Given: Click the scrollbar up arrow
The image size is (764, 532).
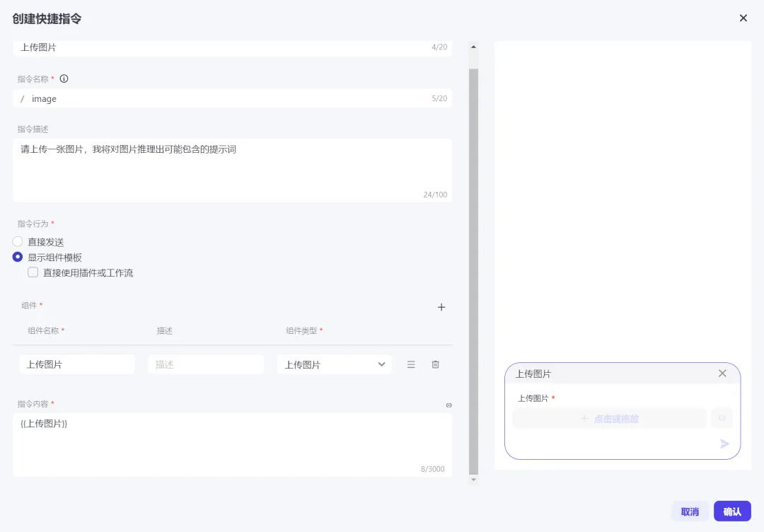Looking at the screenshot, I should point(473,47).
